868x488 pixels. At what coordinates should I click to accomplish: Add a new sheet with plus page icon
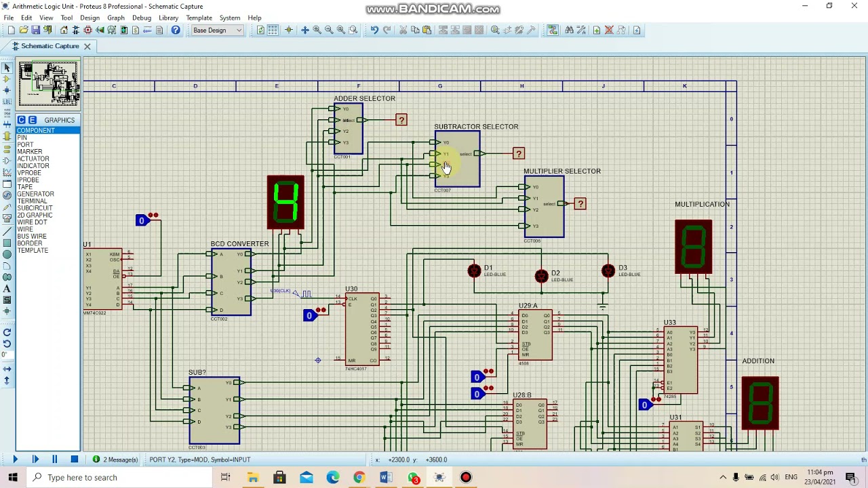click(597, 30)
